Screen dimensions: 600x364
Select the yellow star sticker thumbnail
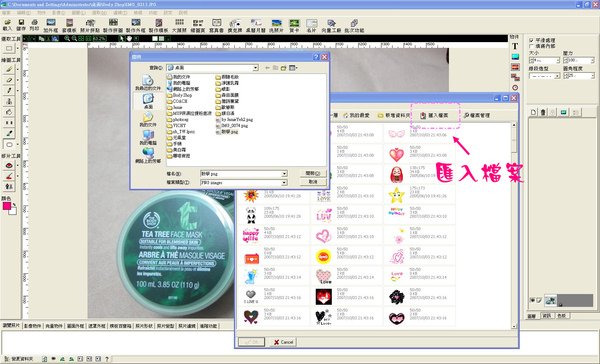(x=396, y=195)
